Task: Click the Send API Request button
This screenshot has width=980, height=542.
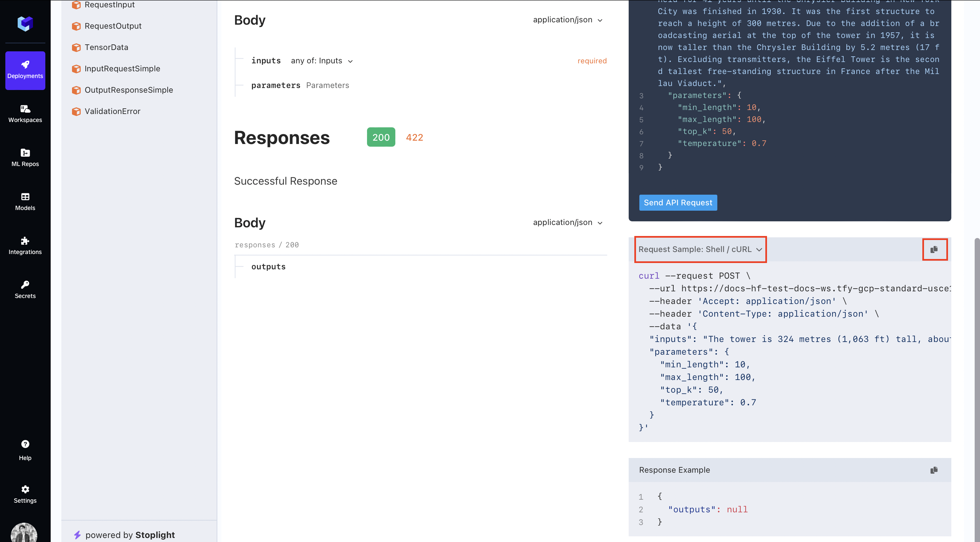Action: pos(678,203)
